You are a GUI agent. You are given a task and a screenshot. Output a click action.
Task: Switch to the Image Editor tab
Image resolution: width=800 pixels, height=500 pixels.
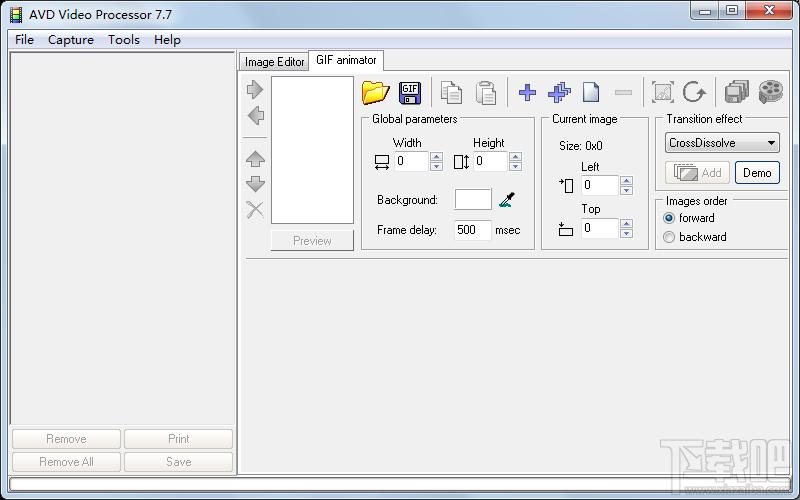tap(274, 62)
